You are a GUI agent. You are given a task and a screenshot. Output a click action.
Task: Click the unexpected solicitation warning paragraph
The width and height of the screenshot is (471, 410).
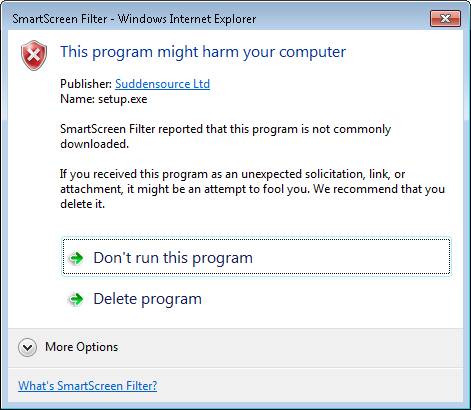tap(252, 189)
